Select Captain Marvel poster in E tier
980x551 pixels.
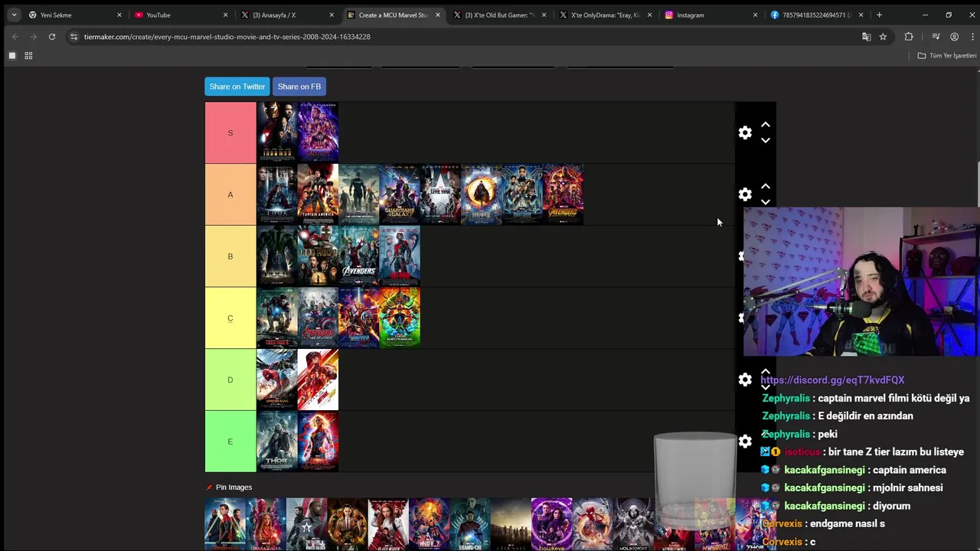click(x=318, y=442)
